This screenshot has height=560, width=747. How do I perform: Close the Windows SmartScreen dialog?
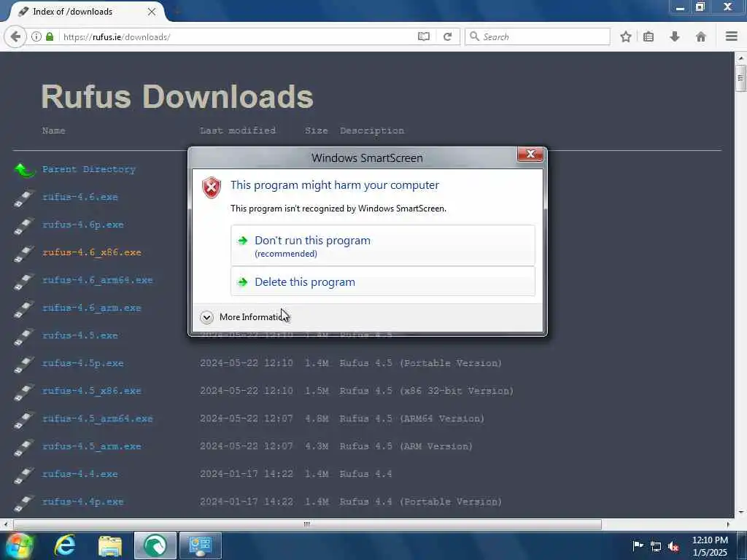coord(530,155)
